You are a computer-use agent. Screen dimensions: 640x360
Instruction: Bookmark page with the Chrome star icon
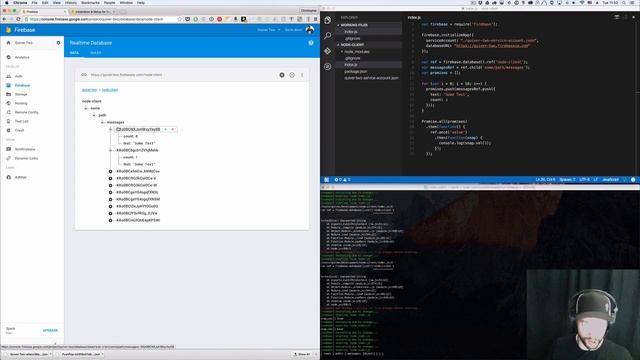tap(180, 19)
